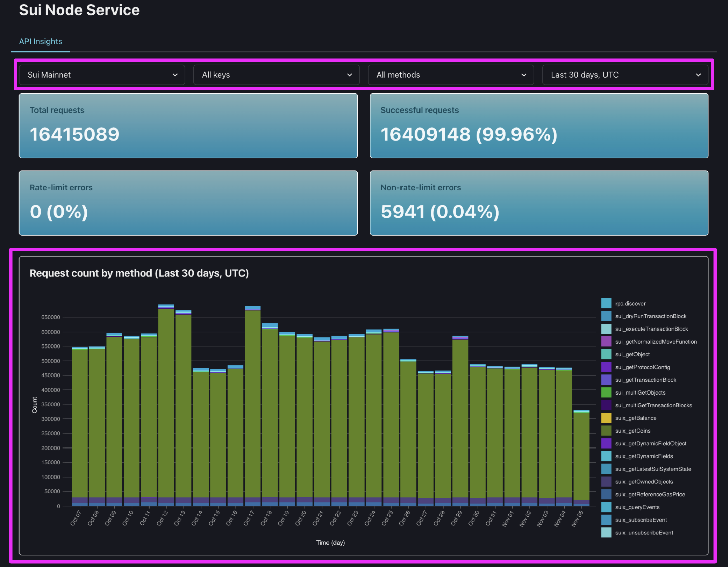Click the Oct 17 bar in chart
Screen dimensions: 728x567
253,406
